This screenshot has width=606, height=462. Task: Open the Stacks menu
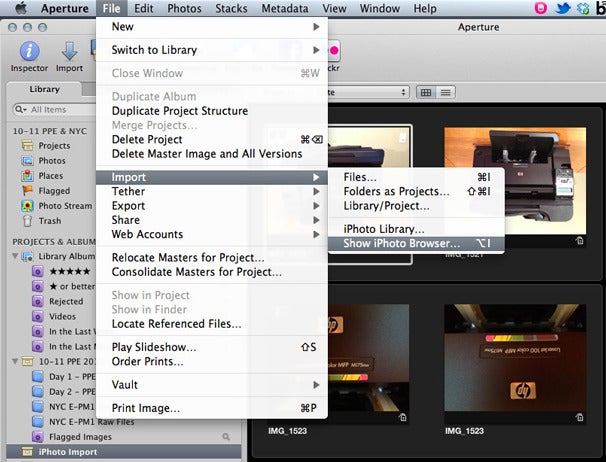pyautogui.click(x=231, y=8)
